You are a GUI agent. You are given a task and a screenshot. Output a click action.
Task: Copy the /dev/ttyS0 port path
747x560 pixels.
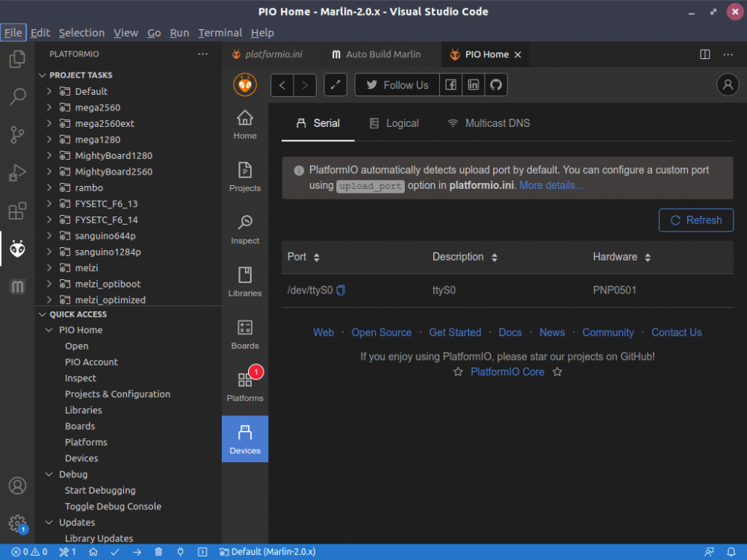click(x=341, y=290)
